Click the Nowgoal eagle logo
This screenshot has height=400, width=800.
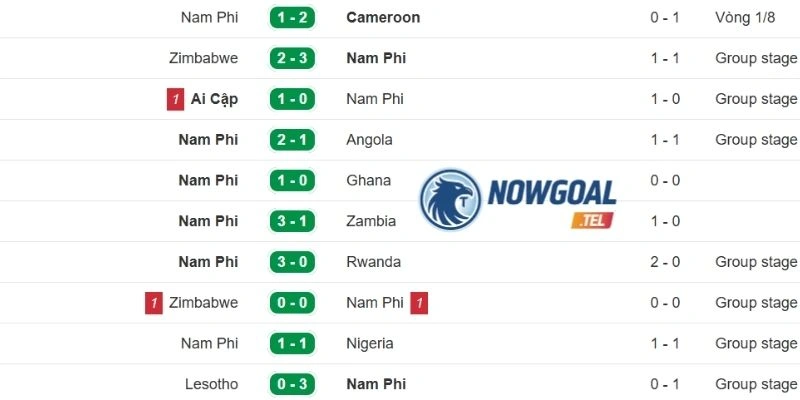pos(450,199)
